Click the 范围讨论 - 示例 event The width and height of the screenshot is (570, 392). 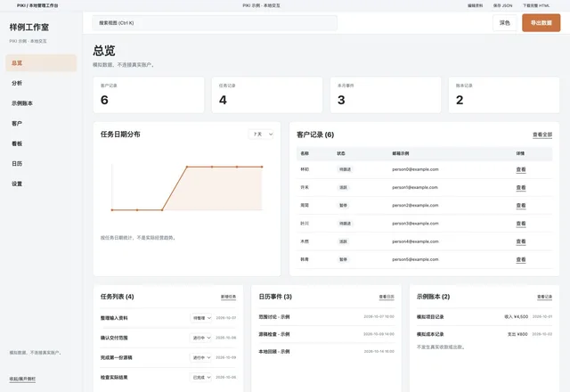click(x=274, y=317)
